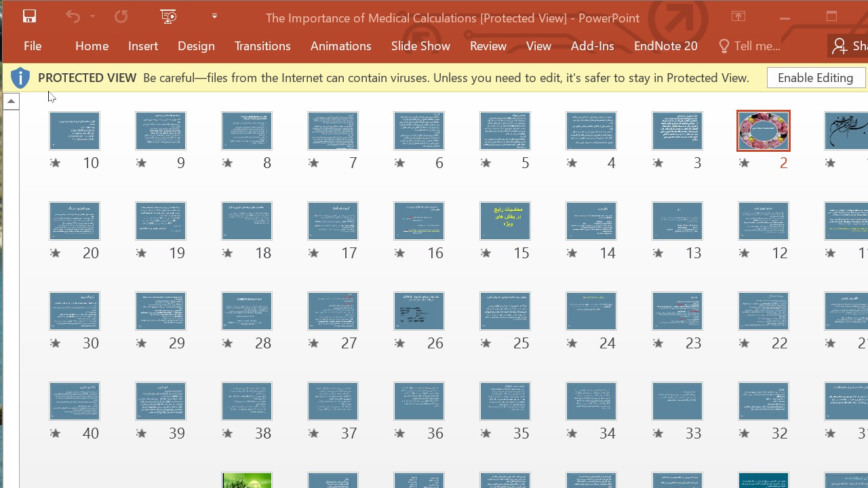Open the Slide Show tab
This screenshot has height=488, width=868.
click(x=420, y=46)
